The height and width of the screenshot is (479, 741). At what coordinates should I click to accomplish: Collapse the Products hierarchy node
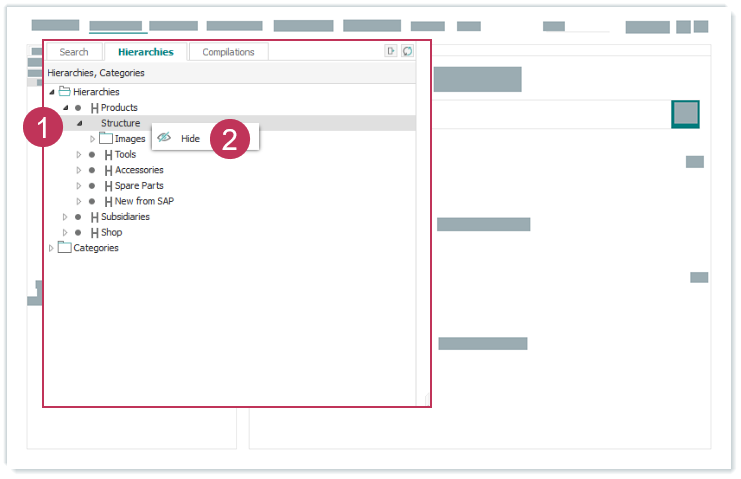click(x=65, y=108)
